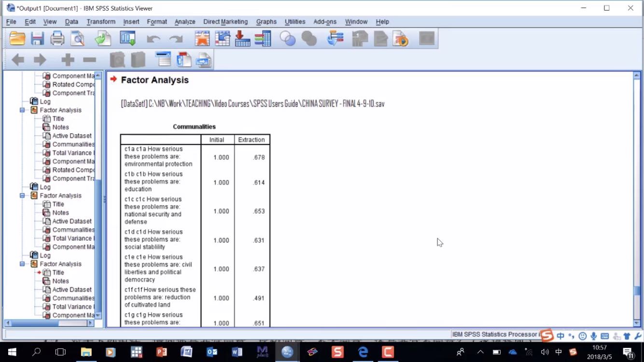The image size is (644, 362).
Task: Click the plus Expand outline toolbar icon
Action: click(68, 60)
